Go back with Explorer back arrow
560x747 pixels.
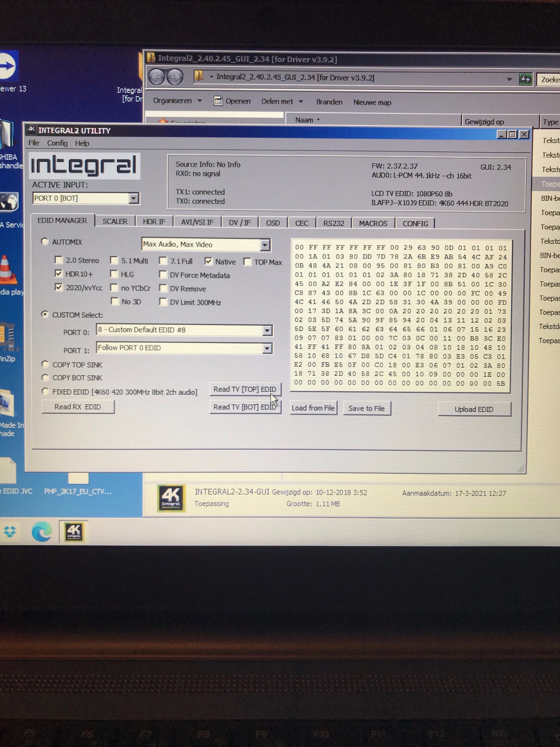tap(157, 76)
